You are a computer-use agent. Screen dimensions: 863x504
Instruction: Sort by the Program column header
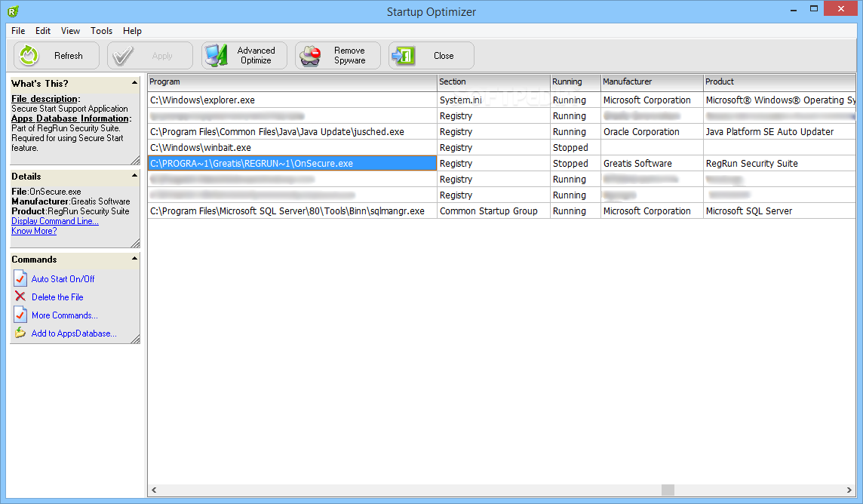pos(292,82)
